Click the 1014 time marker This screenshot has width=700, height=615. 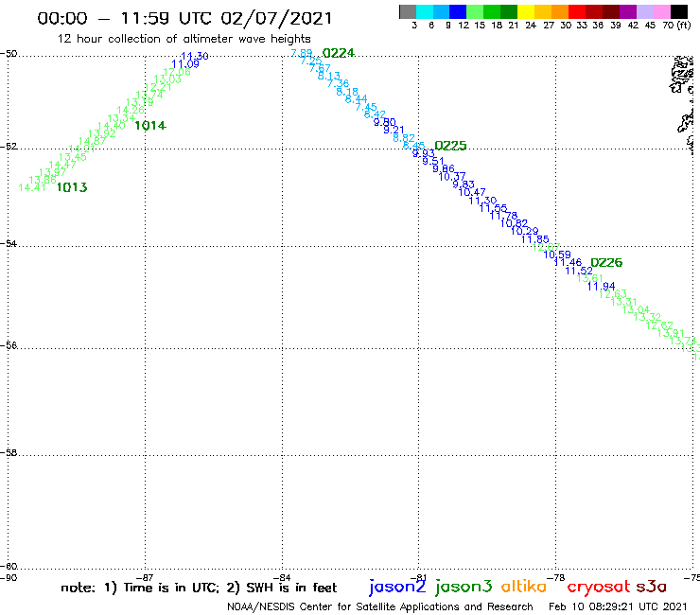point(150,126)
